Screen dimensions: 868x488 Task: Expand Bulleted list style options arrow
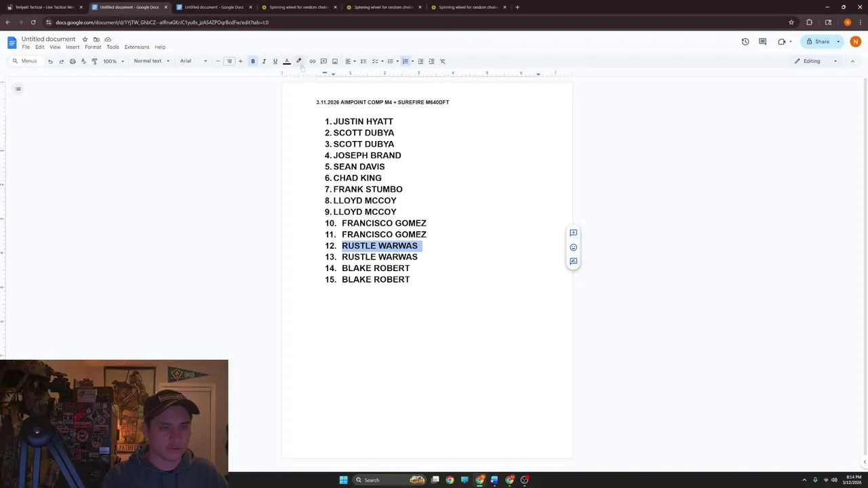click(397, 61)
